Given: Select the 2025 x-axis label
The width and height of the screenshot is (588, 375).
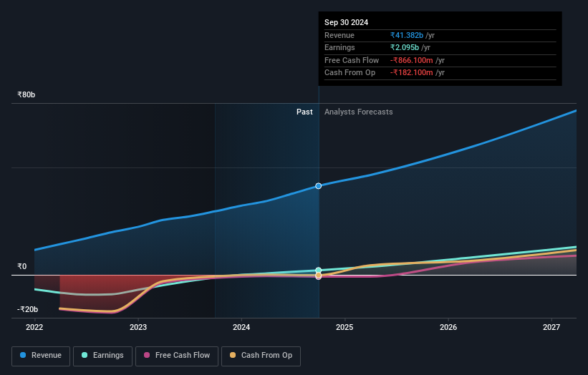Looking at the screenshot, I should point(344,327).
